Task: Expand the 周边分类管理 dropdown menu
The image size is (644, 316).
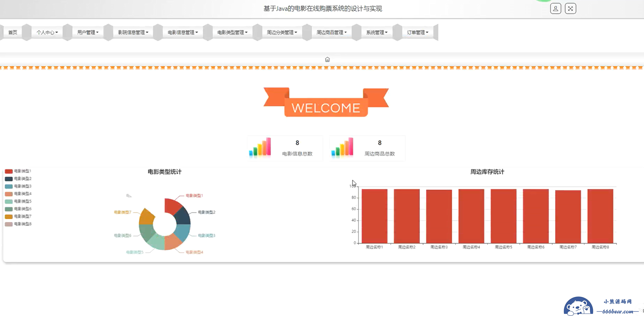Action: (282, 32)
